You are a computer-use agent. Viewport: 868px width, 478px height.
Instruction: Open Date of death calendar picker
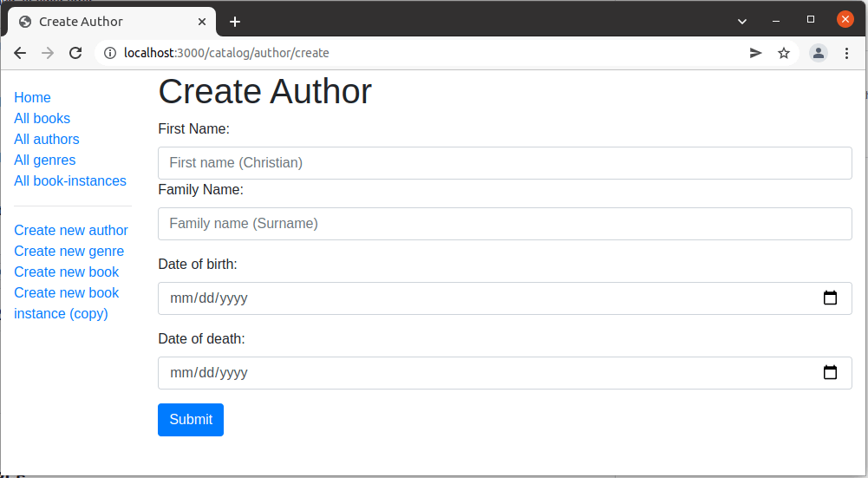pos(829,373)
